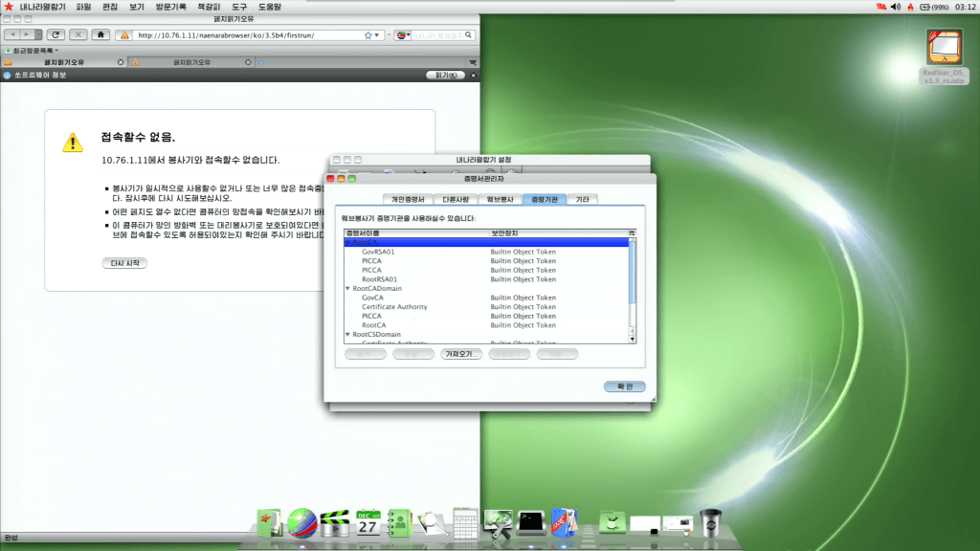
Task: Click the home button in browser toolbar
Action: pyautogui.click(x=100, y=34)
